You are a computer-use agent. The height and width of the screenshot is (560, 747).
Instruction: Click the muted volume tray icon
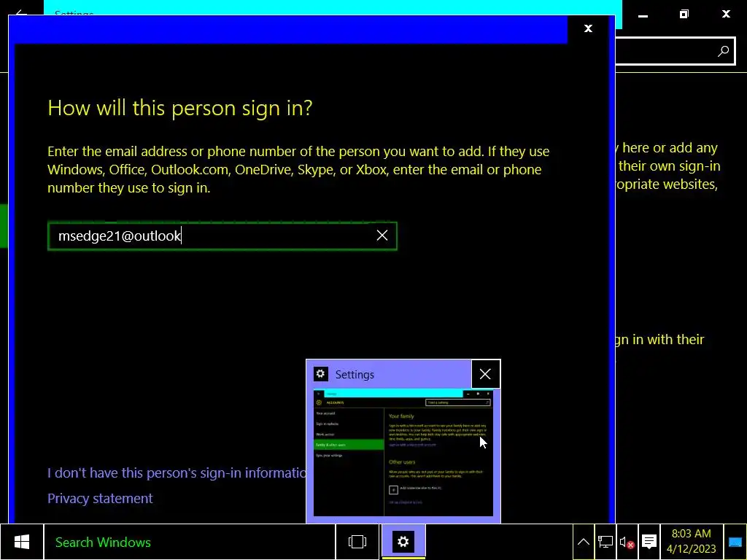[x=627, y=542]
